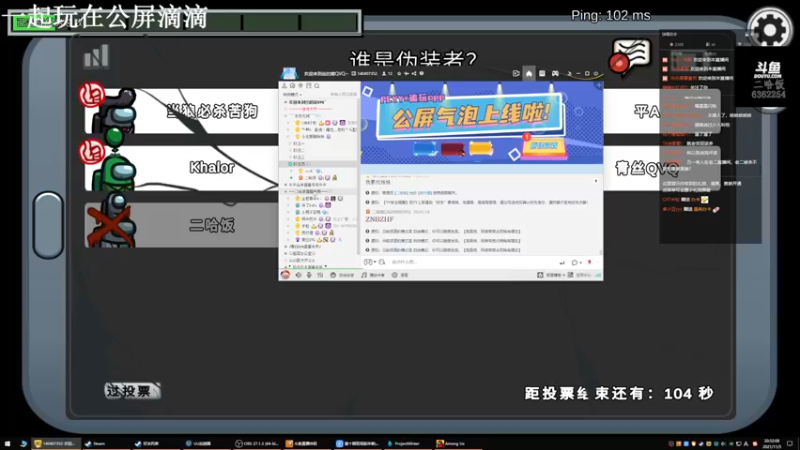Viewport: 800px width, 450px height.
Task: Open YY accompaniment music button
Action: pyautogui.click(x=373, y=275)
